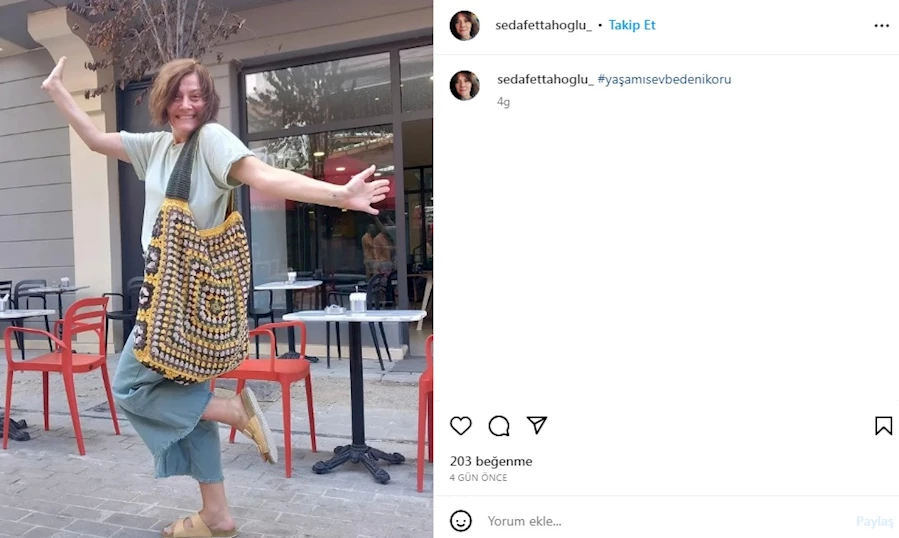Share the post with the paper plane icon
The height and width of the screenshot is (538, 899).
pos(537,425)
